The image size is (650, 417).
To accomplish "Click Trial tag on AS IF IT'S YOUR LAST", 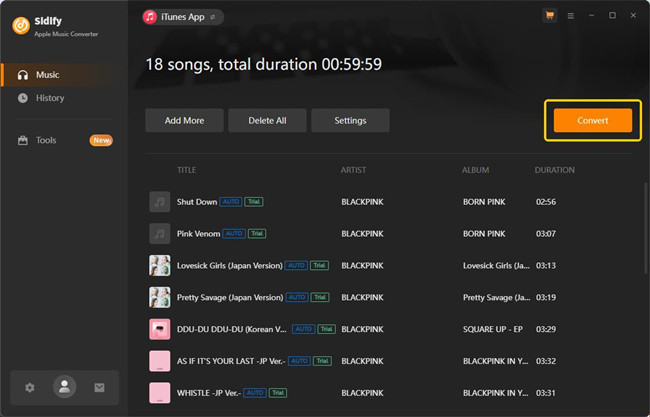I will point(323,361).
